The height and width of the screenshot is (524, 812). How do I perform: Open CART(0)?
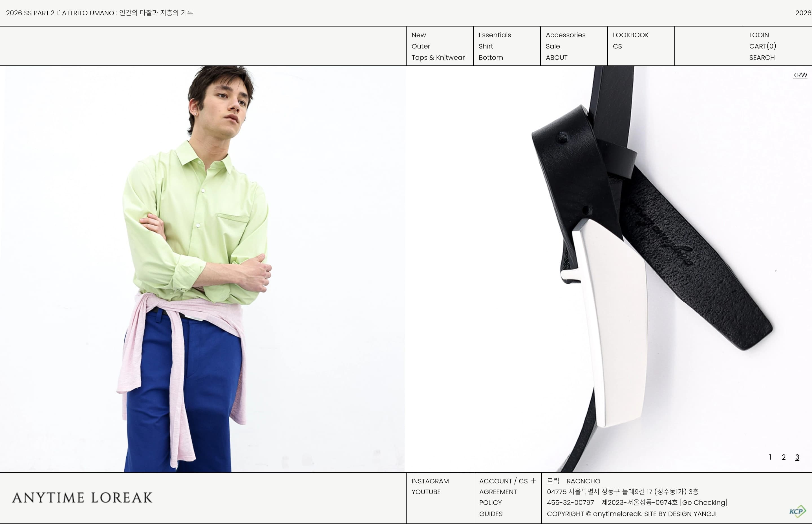point(762,46)
